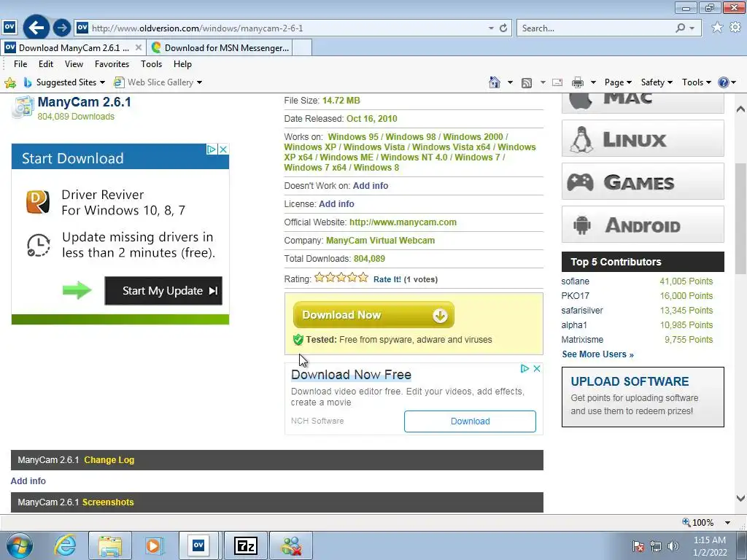Open the browser settings gear icon
Viewport: 747px width, 560px height.
click(735, 28)
